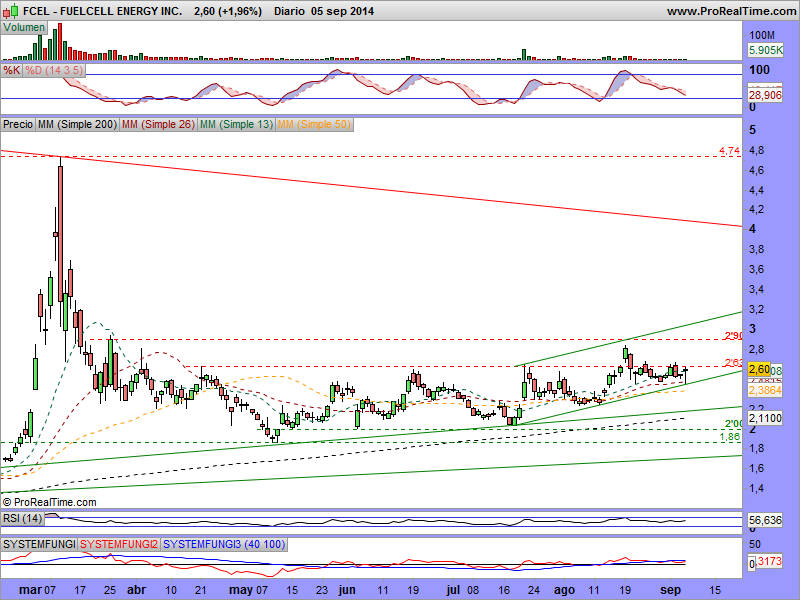Click the RSI (14) indicator label
The height and width of the screenshot is (600, 800).
point(22,519)
